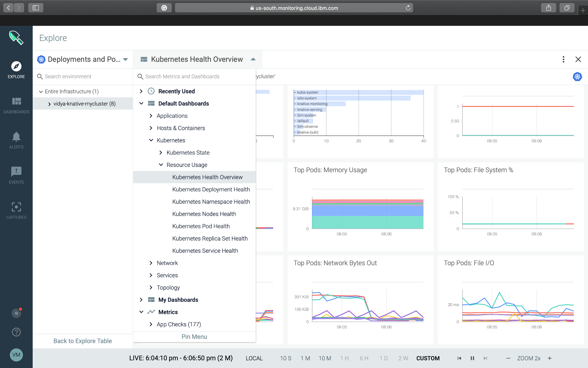This screenshot has height=368, width=588.
Task: Reload the page in the address bar
Action: pyautogui.click(x=408, y=8)
